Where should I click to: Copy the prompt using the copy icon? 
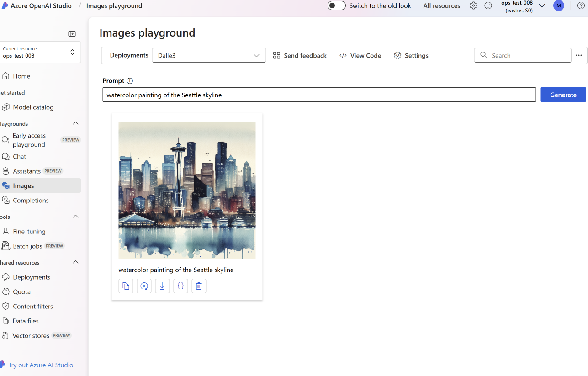click(x=126, y=286)
